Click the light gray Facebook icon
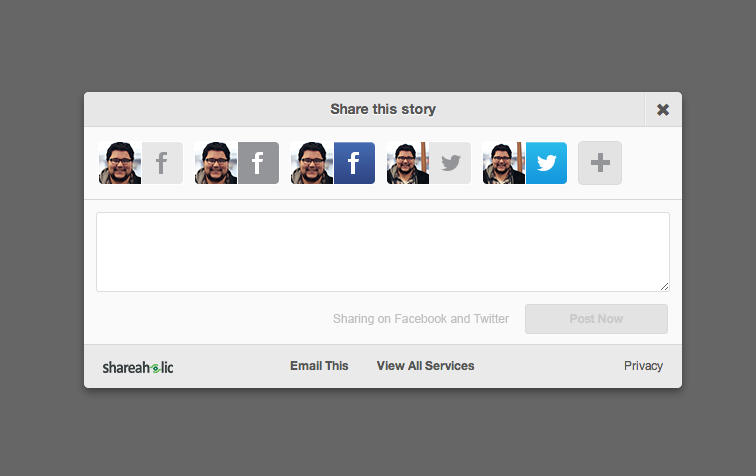This screenshot has width=756, height=476. click(162, 163)
